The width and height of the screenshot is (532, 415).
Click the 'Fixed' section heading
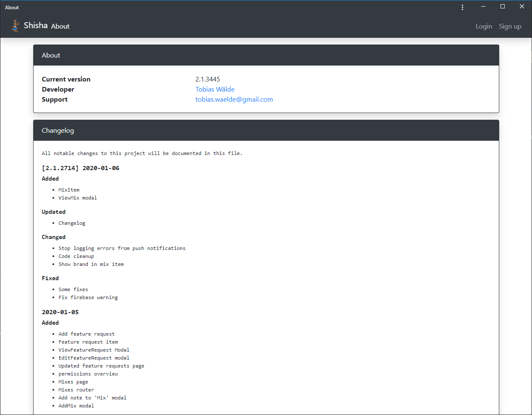(x=50, y=278)
